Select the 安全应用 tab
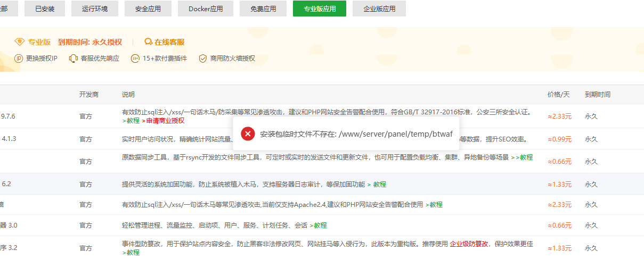 [x=149, y=9]
